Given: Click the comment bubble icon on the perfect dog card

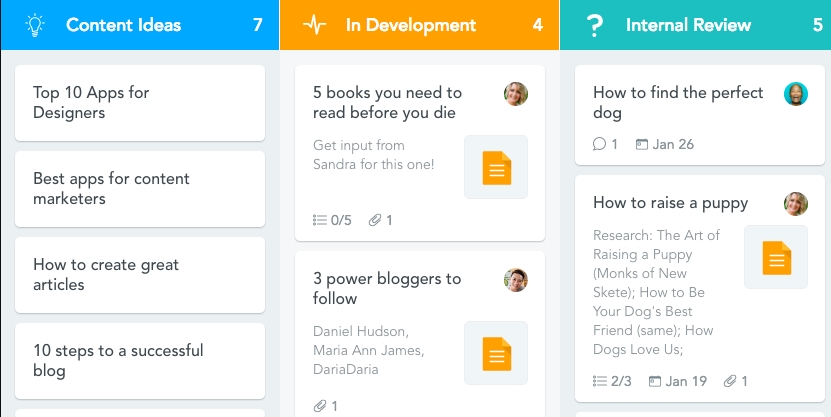Looking at the screenshot, I should coord(600,144).
